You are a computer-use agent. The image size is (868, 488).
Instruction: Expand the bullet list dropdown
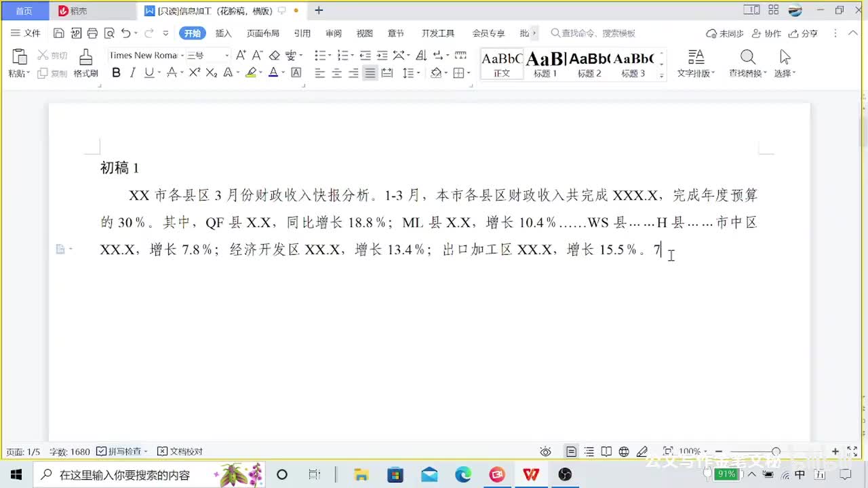[330, 56]
